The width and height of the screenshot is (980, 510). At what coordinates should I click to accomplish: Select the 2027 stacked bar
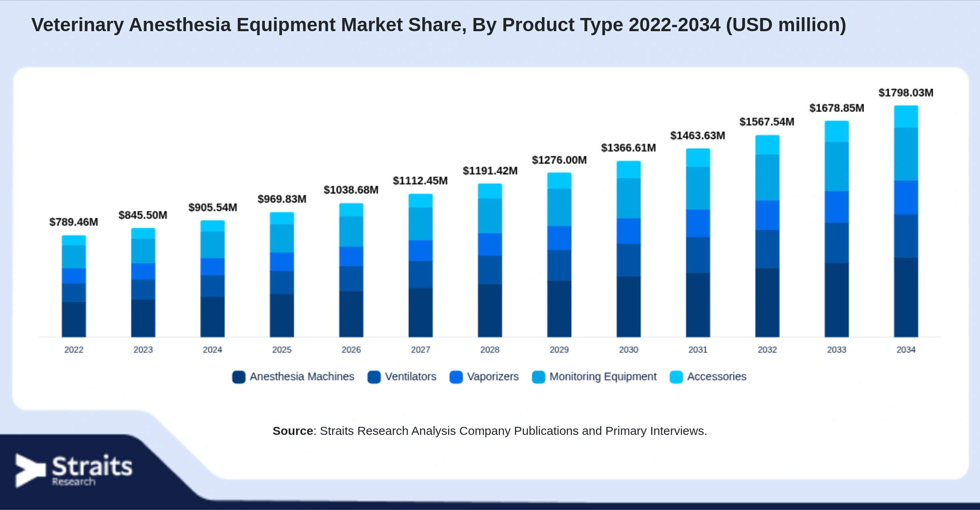pyautogui.click(x=420, y=265)
